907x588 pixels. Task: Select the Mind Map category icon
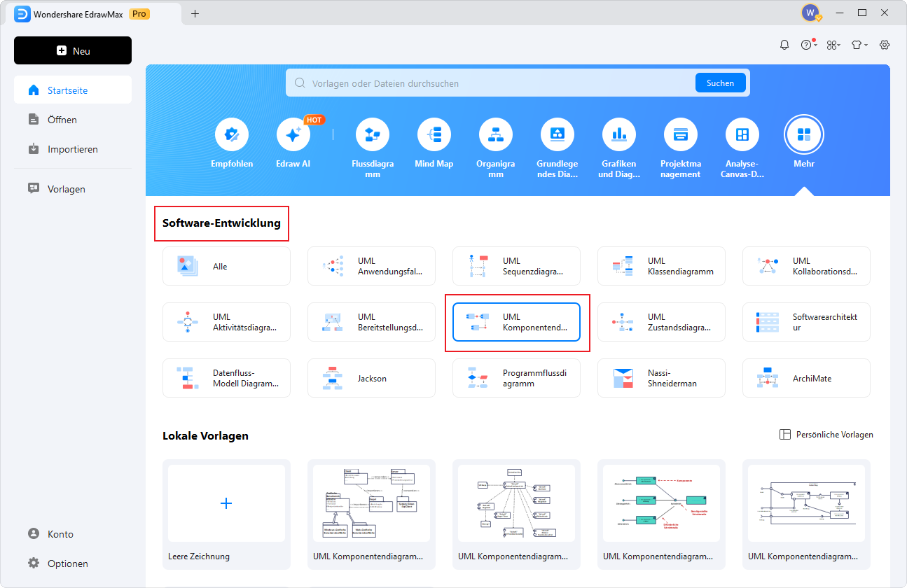(x=434, y=135)
